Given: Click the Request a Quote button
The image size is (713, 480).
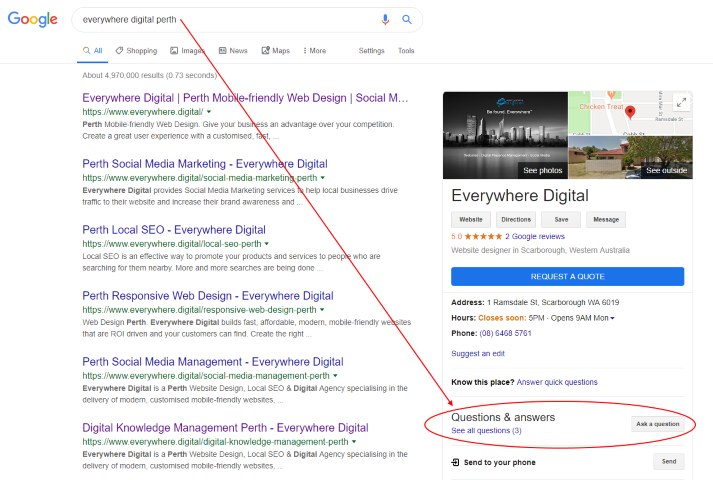Looking at the screenshot, I should pos(567,276).
